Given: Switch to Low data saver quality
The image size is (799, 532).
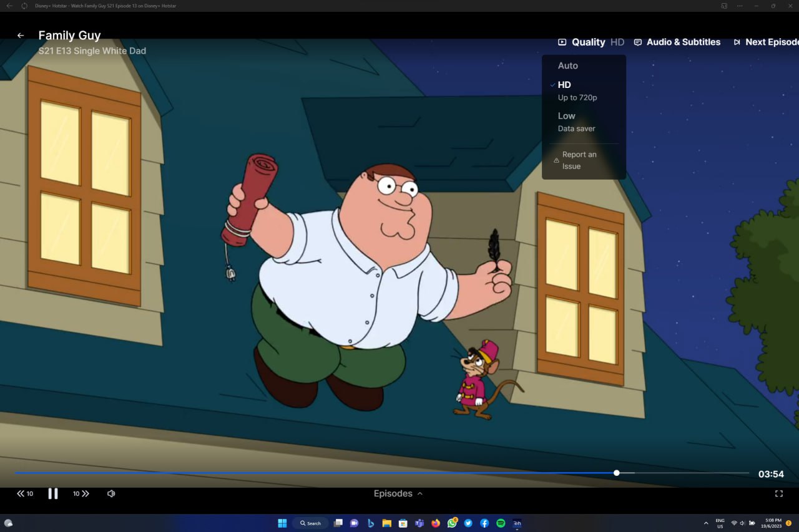Looking at the screenshot, I should 577,122.
